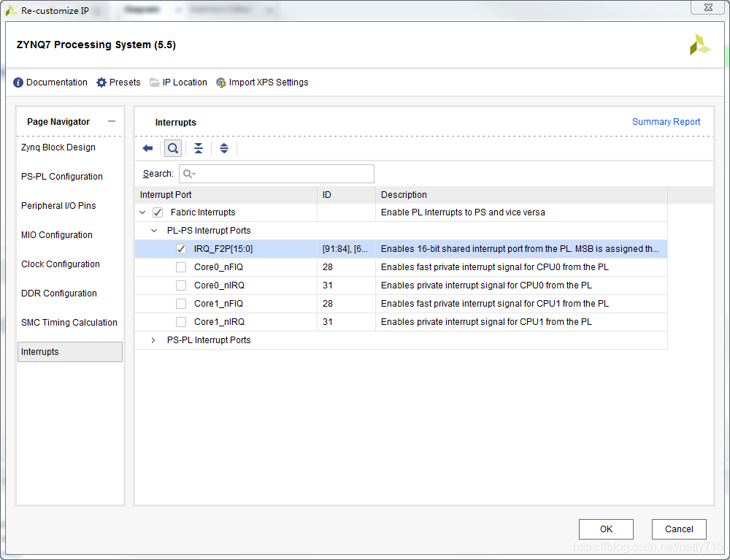Click the IP Location folder icon
This screenshot has width=730, height=560.
(155, 83)
